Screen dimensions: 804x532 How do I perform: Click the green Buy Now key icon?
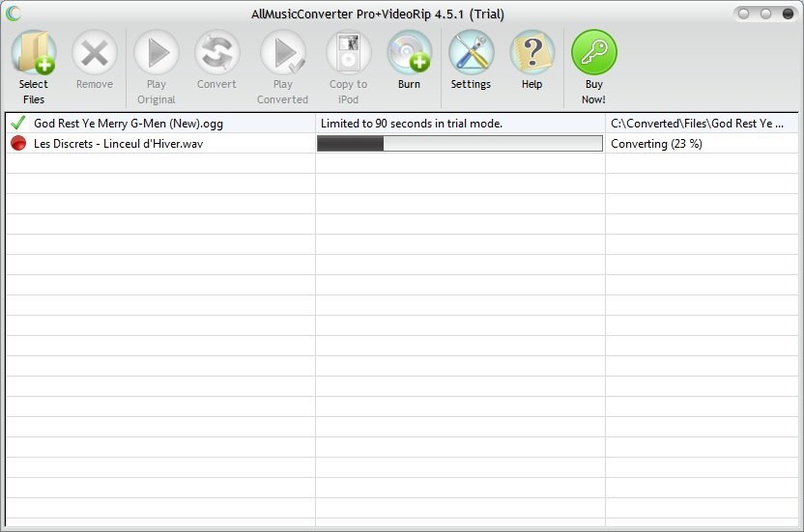coord(593,53)
